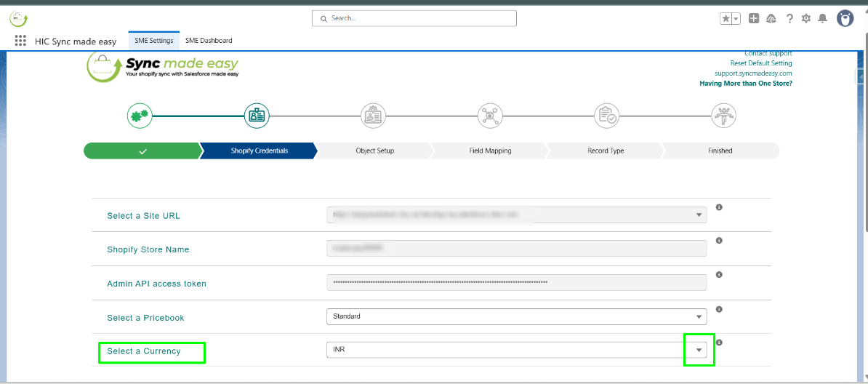
Task: Open the Salesforce Help question mark icon
Action: click(789, 18)
